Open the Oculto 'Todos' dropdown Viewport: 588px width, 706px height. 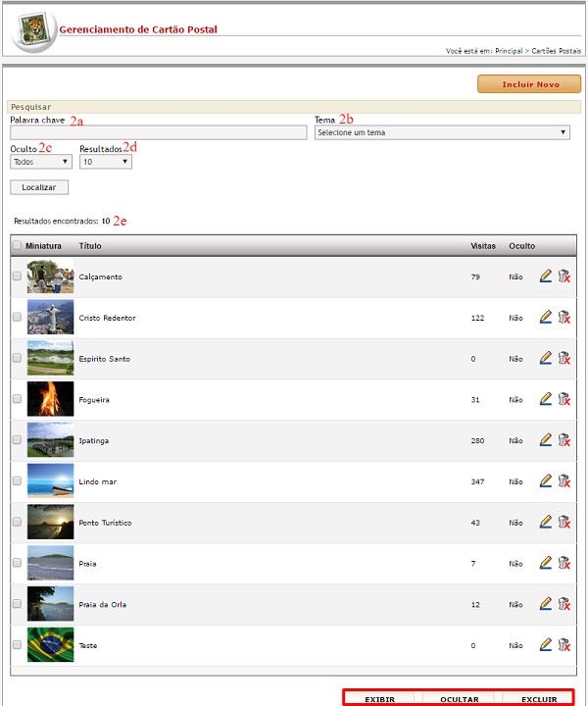coord(41,162)
